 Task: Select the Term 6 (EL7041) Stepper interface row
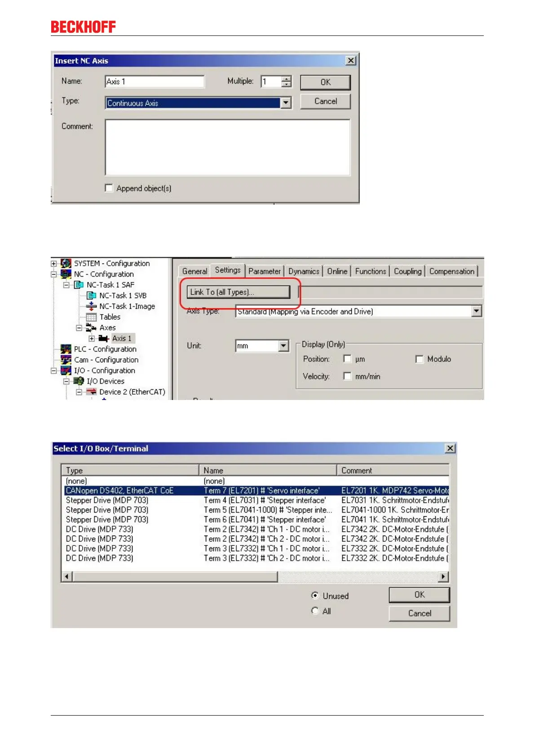pos(256,520)
